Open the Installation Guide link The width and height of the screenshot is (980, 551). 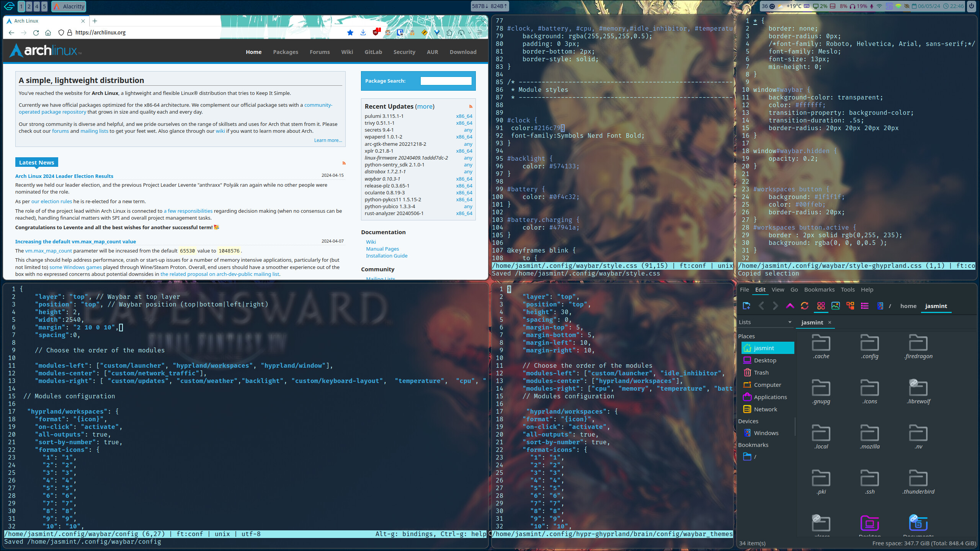point(387,256)
